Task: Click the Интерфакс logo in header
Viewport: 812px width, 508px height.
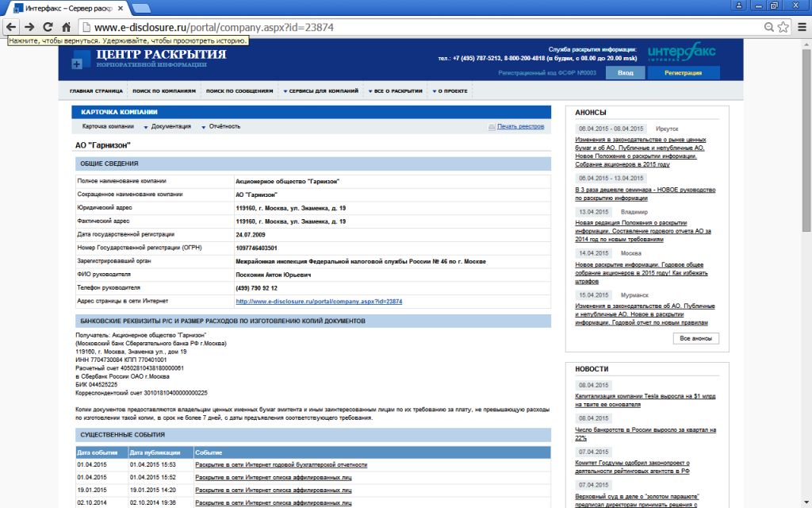Action: pyautogui.click(x=682, y=53)
